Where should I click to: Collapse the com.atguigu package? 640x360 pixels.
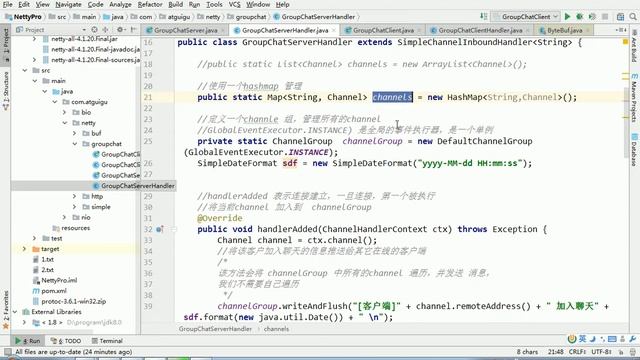click(x=55, y=102)
